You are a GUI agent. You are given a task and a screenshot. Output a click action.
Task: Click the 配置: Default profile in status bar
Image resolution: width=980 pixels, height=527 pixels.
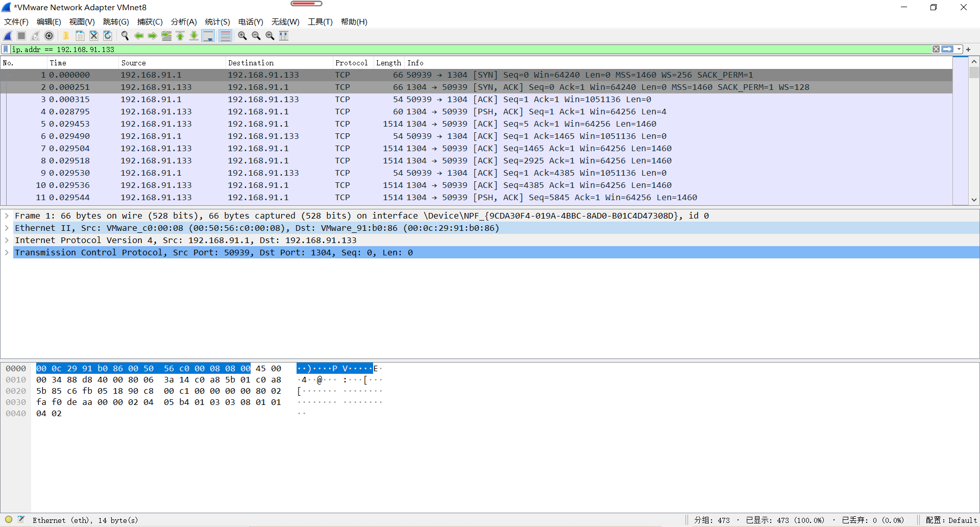point(951,520)
